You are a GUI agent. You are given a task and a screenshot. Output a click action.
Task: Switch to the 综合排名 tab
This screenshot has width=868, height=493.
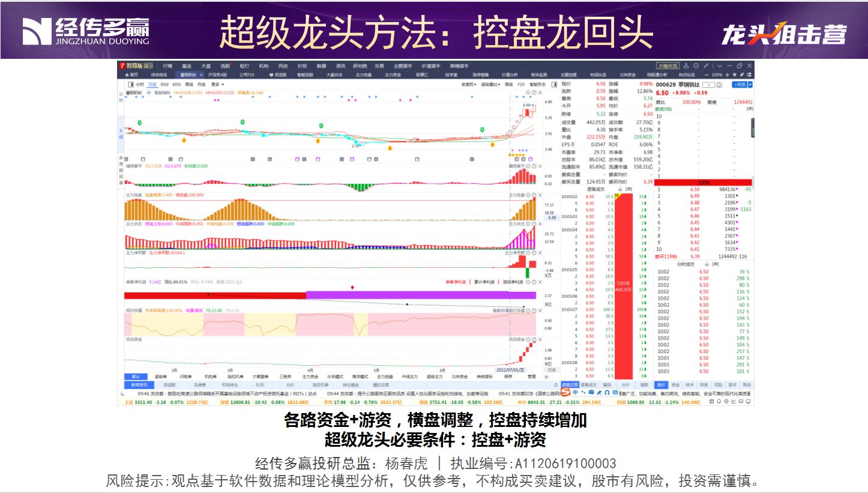(x=159, y=75)
